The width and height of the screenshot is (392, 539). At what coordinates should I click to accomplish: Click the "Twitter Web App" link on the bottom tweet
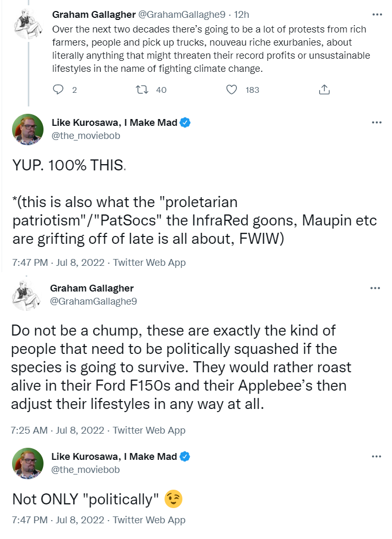click(x=149, y=520)
